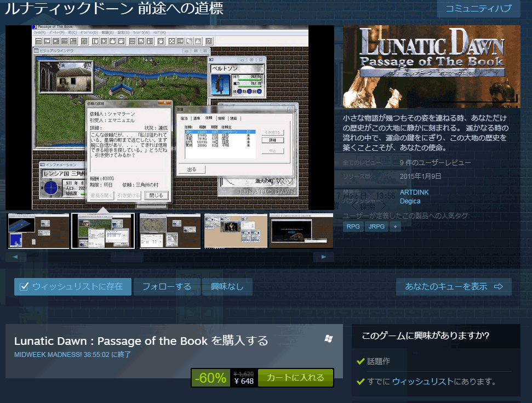Click the Lunatic Dawn header capsule image
532x403 pixels.
(x=432, y=66)
